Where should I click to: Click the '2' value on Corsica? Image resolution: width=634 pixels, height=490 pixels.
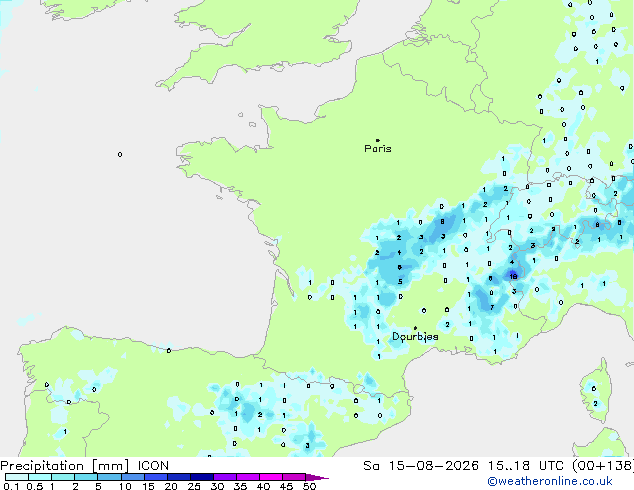coord(595,403)
